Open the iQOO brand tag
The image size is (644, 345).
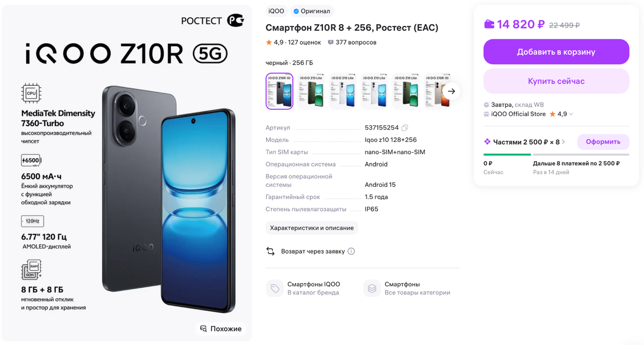pyautogui.click(x=276, y=11)
